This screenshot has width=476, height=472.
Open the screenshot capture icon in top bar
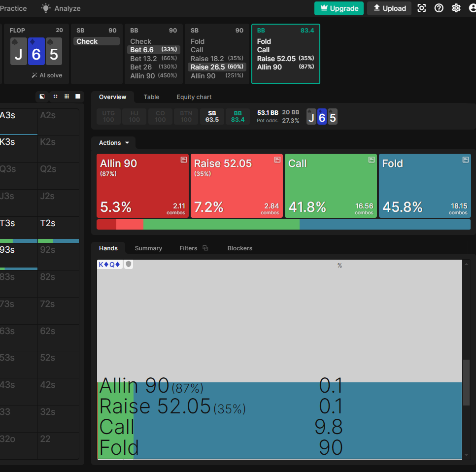[422, 8]
